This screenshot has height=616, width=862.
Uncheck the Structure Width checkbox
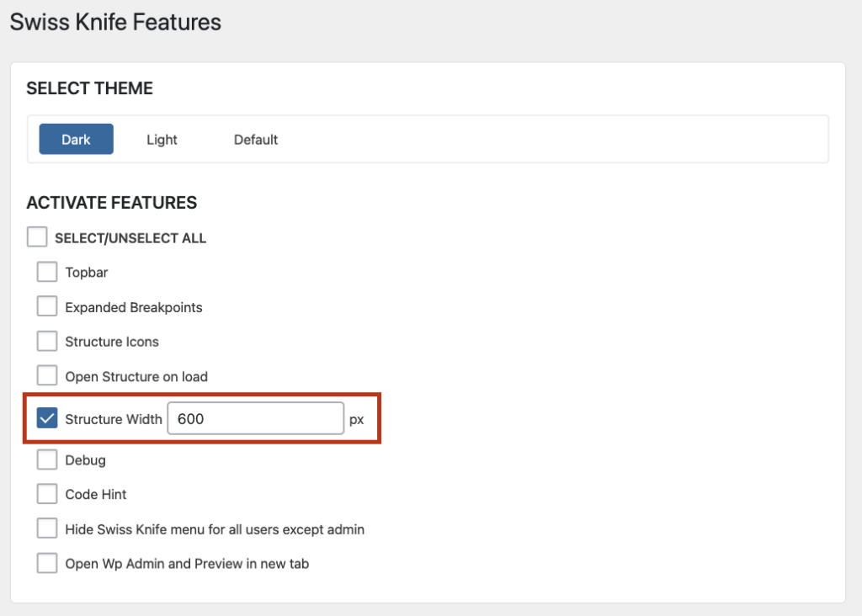[47, 419]
